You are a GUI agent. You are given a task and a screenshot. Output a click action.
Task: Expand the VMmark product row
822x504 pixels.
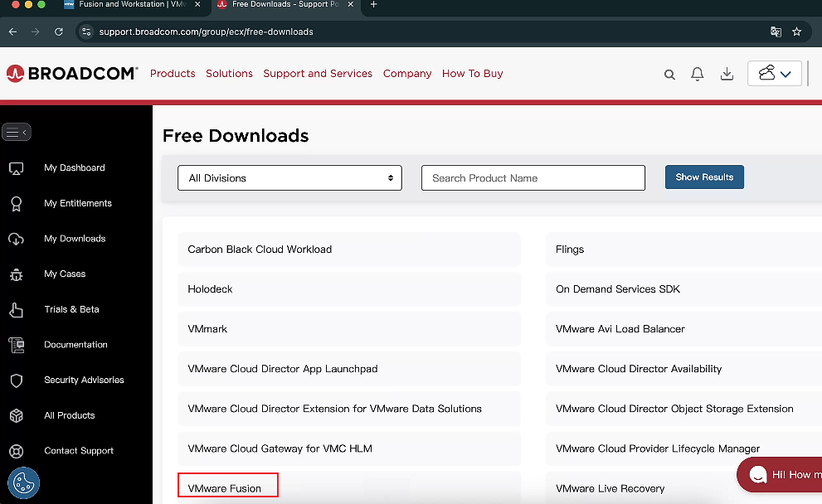pyautogui.click(x=350, y=329)
